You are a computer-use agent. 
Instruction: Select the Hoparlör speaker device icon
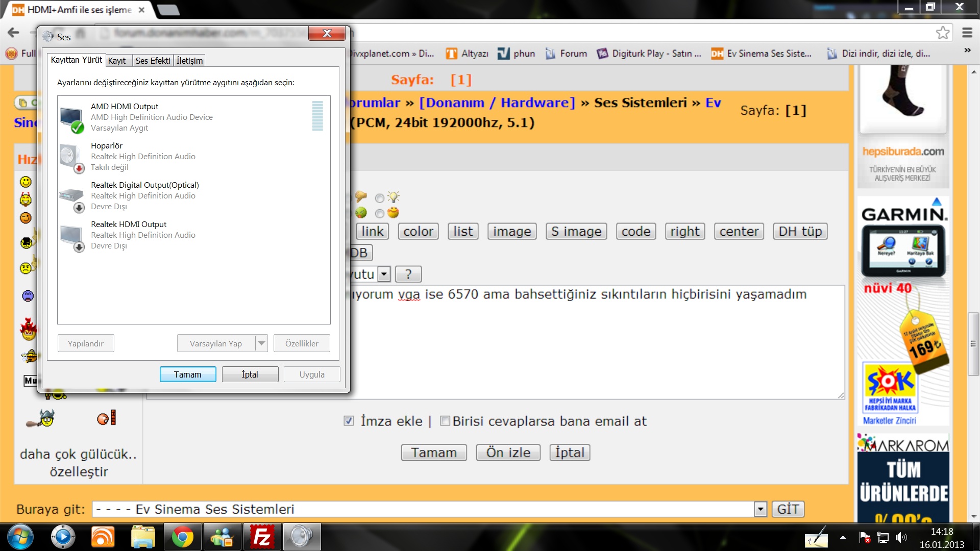pyautogui.click(x=71, y=158)
